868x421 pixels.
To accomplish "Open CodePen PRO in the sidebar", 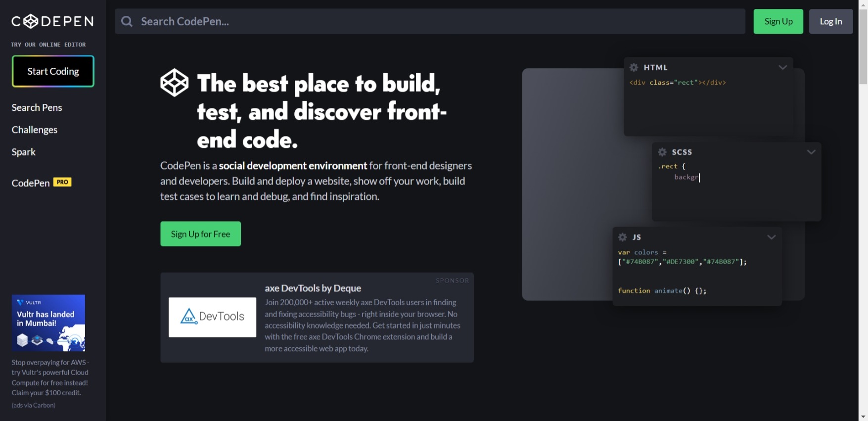I will [42, 183].
